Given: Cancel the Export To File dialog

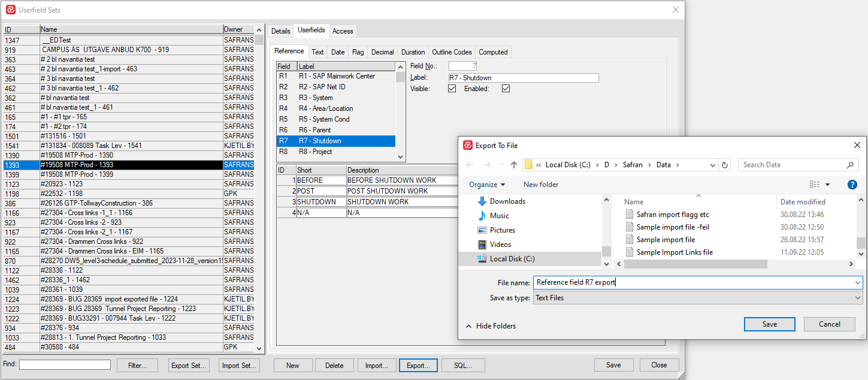Looking at the screenshot, I should pyautogui.click(x=830, y=324).
